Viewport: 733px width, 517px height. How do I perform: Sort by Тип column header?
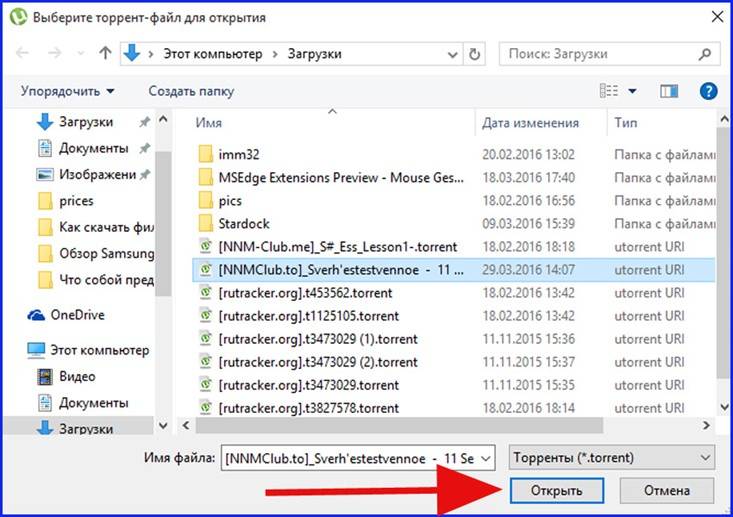[x=625, y=123]
